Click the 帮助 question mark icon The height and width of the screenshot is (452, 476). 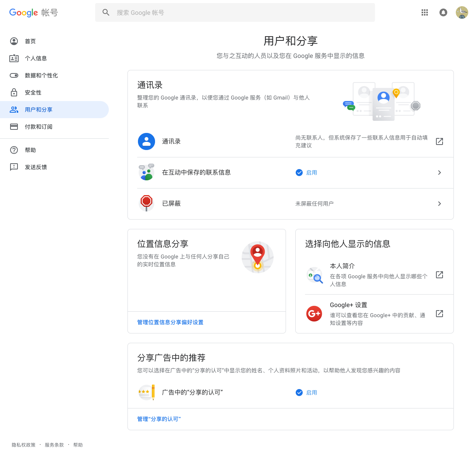(x=14, y=150)
